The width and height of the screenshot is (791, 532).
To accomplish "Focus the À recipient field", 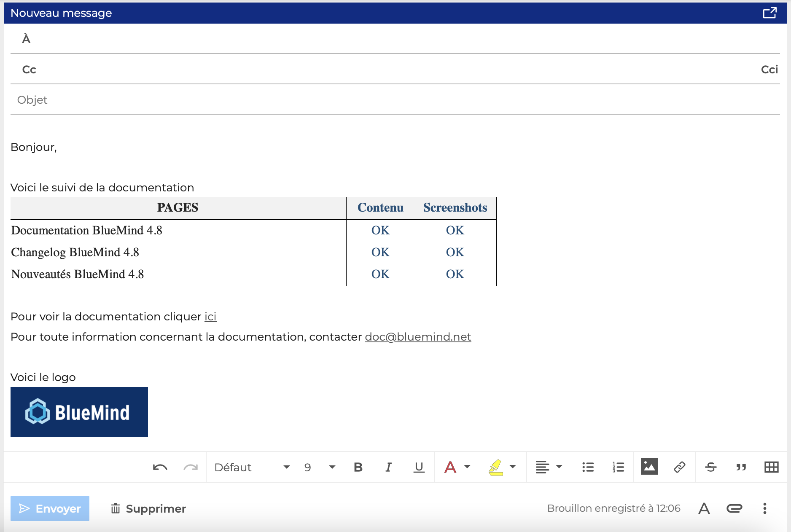I will tap(395, 39).
